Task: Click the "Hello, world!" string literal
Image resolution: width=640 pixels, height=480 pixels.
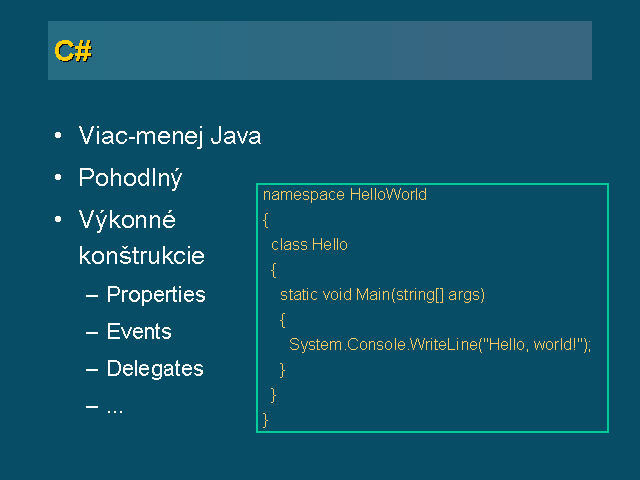Action: click(x=531, y=345)
